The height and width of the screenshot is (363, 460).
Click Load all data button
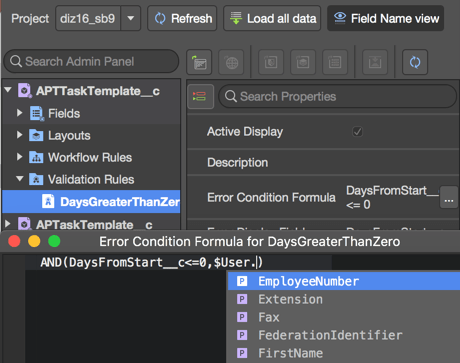point(272,18)
